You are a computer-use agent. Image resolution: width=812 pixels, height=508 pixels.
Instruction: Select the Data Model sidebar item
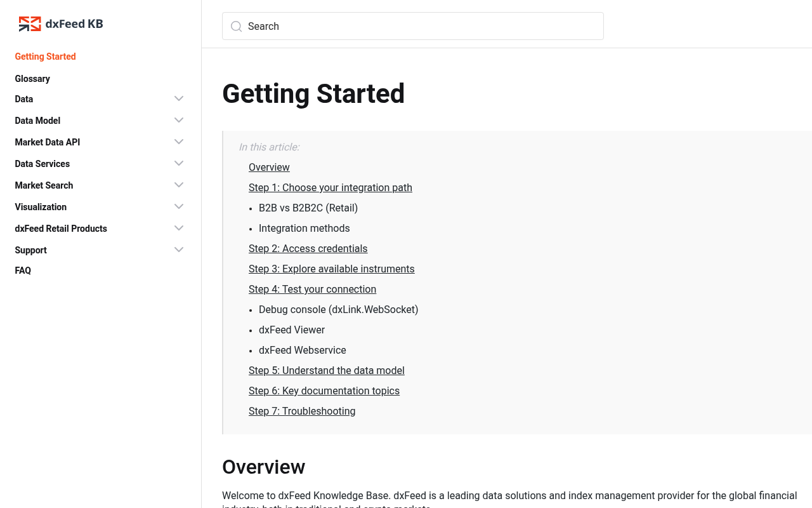(x=38, y=121)
